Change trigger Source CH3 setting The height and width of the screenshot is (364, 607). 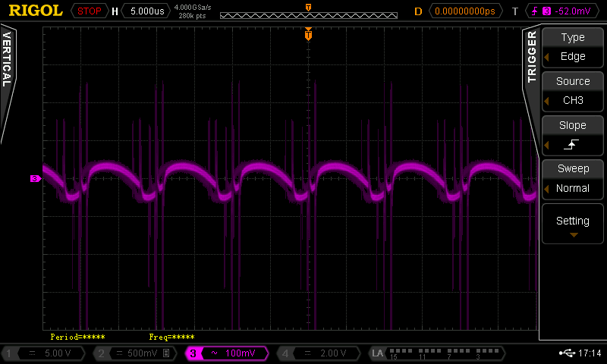click(573, 91)
